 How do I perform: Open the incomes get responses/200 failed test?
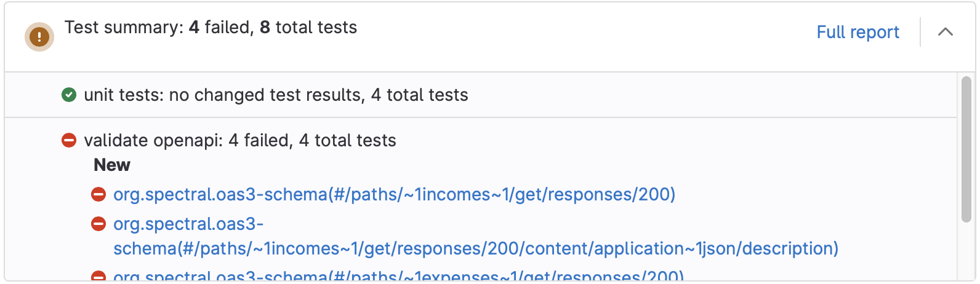394,194
